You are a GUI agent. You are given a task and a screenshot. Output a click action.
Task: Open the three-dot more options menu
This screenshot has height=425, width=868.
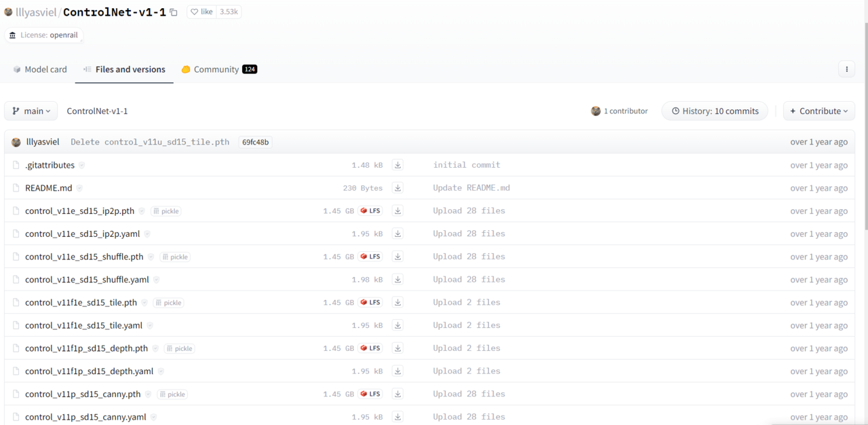click(846, 69)
